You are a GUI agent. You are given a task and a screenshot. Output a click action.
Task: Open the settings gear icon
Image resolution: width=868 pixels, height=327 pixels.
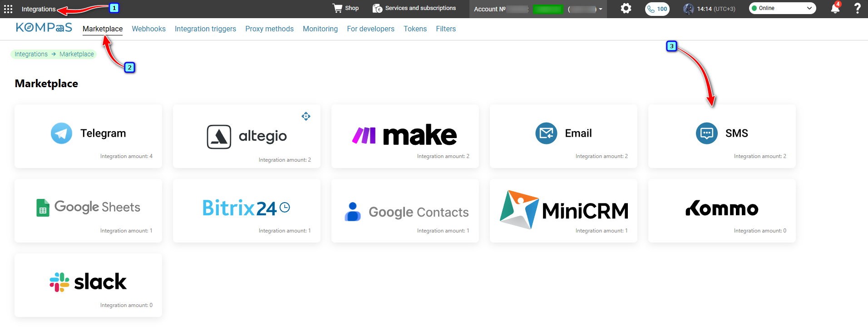click(x=626, y=8)
